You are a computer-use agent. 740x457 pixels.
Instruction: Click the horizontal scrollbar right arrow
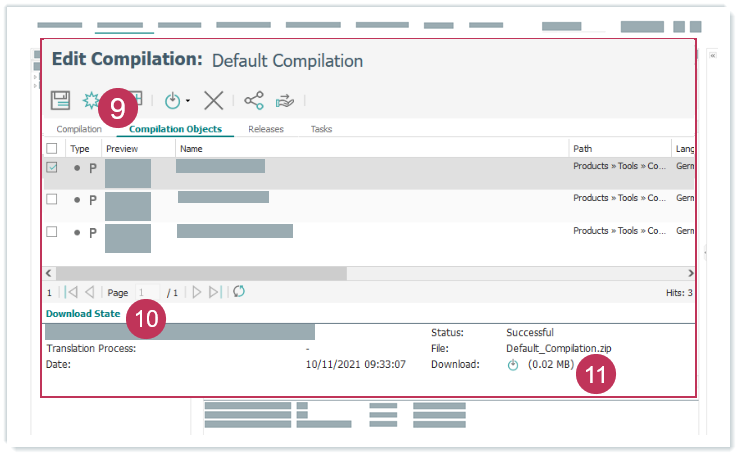click(x=690, y=272)
